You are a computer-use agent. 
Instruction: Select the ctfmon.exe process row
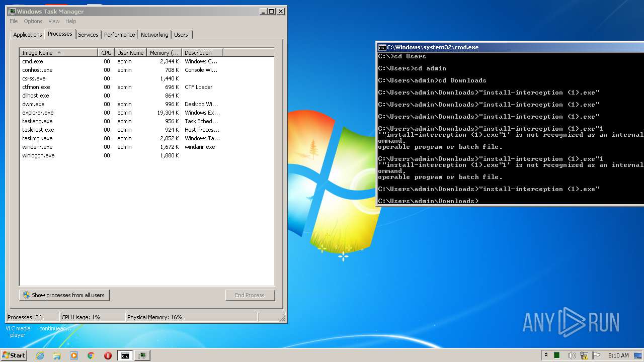(x=147, y=87)
